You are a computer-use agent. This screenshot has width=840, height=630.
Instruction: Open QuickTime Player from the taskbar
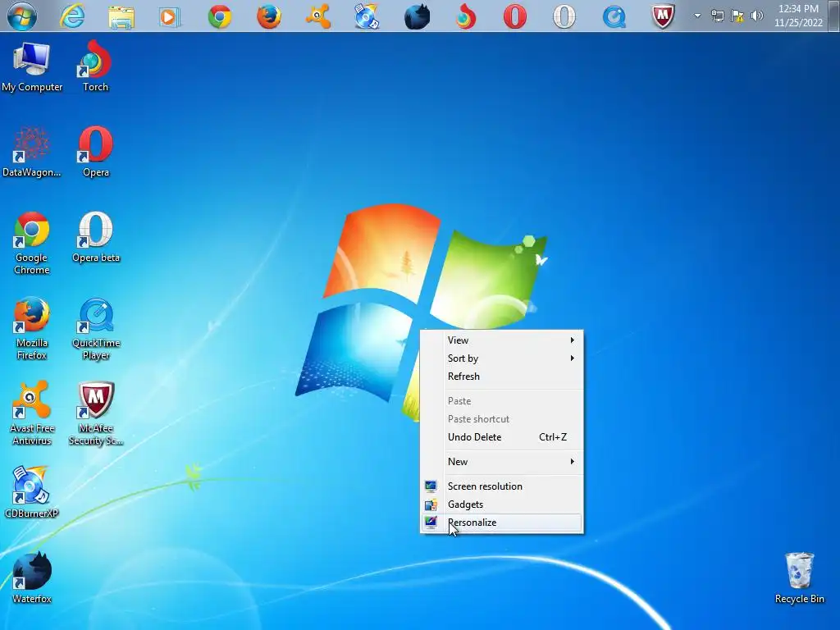pos(614,16)
